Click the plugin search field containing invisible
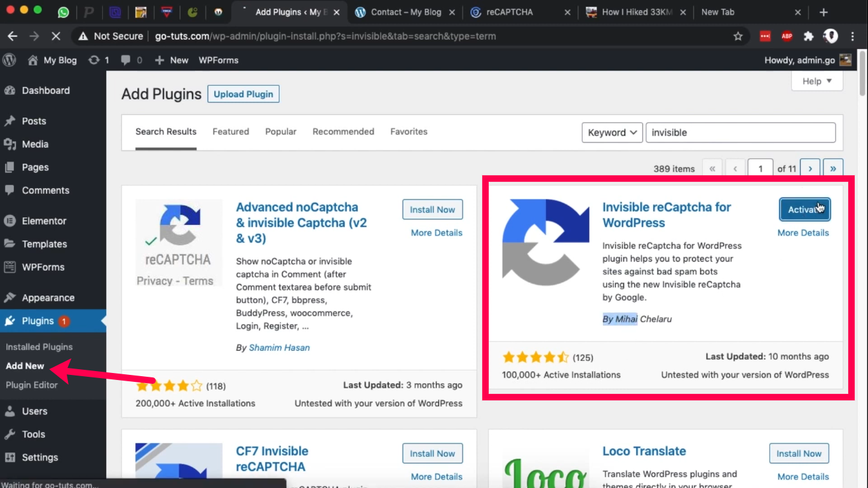868x488 pixels. [x=741, y=132]
